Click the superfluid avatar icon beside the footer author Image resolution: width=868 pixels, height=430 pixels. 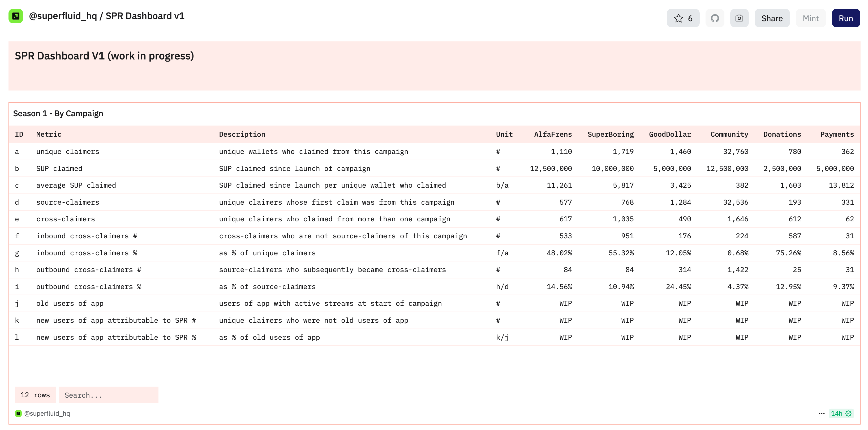pyautogui.click(x=18, y=414)
